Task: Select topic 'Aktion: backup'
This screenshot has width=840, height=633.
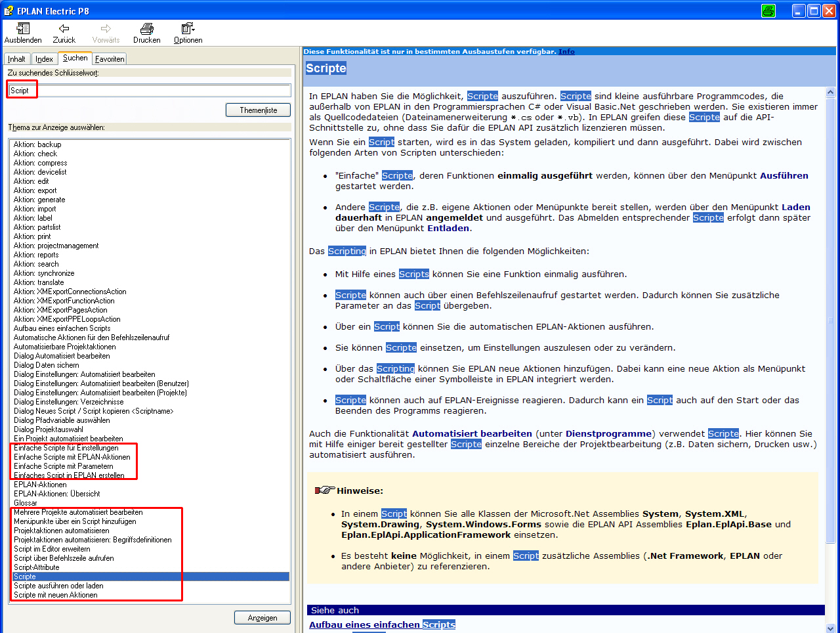Action: tap(37, 144)
